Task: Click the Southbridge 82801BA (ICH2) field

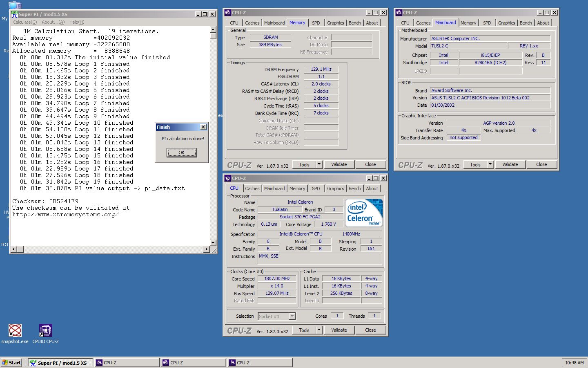Action: 490,63
